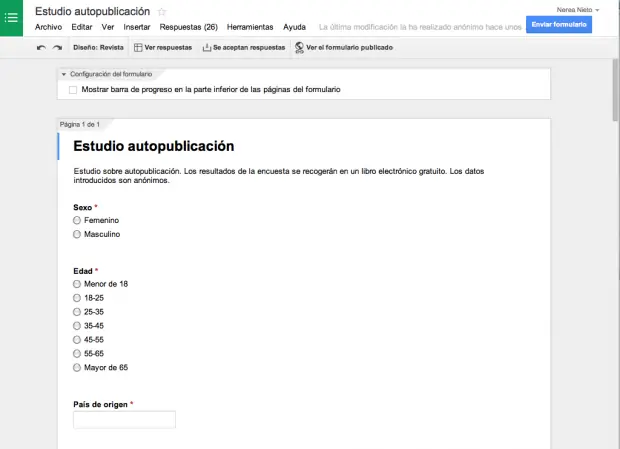Choose the 25-35 age radio button
The height and width of the screenshot is (449, 620).
click(x=77, y=312)
